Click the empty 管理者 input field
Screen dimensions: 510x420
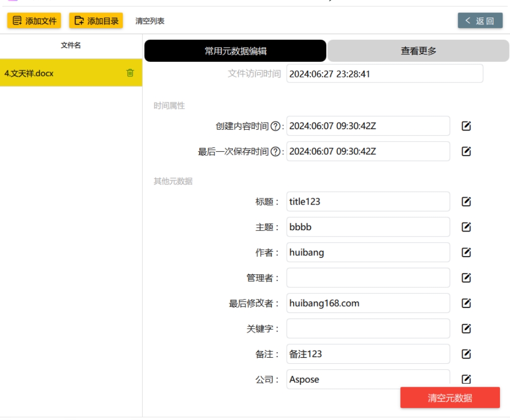[x=368, y=278]
